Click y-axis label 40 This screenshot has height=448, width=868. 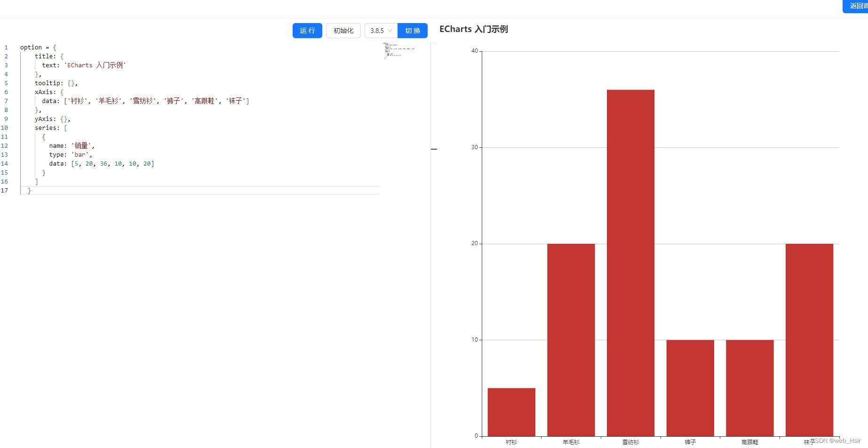[474, 51]
